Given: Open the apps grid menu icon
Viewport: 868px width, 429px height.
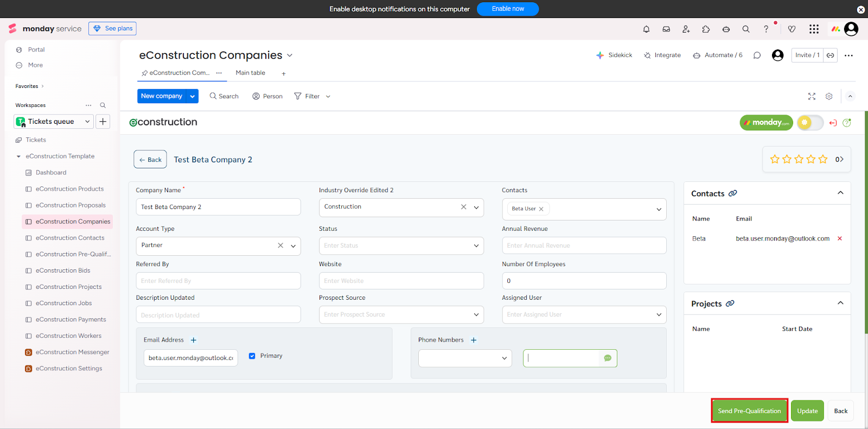Looking at the screenshot, I should coord(814,29).
